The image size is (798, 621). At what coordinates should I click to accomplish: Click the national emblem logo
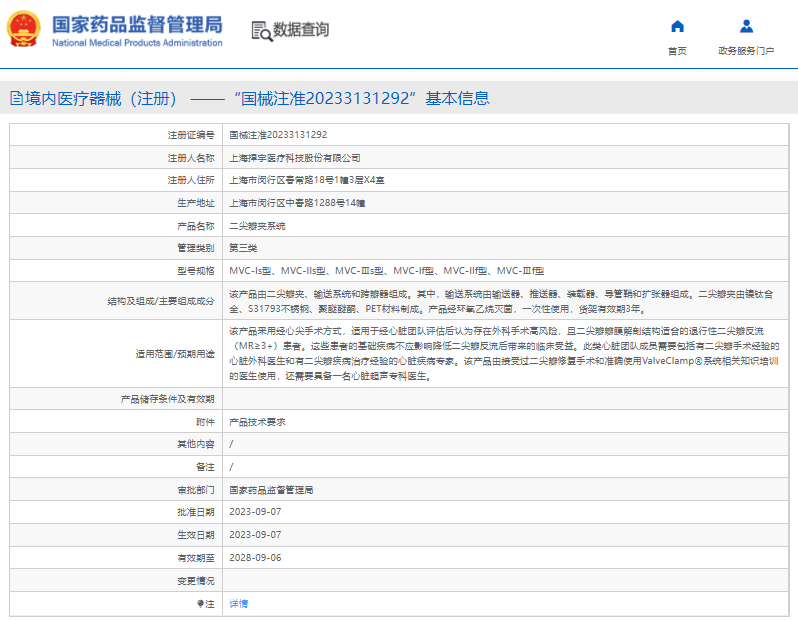coord(23,29)
